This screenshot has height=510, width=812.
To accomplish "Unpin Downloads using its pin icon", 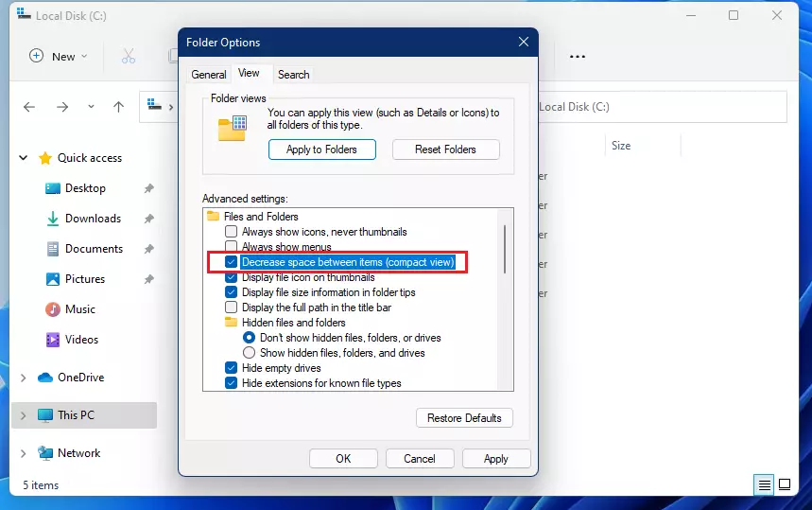I will pyautogui.click(x=149, y=219).
